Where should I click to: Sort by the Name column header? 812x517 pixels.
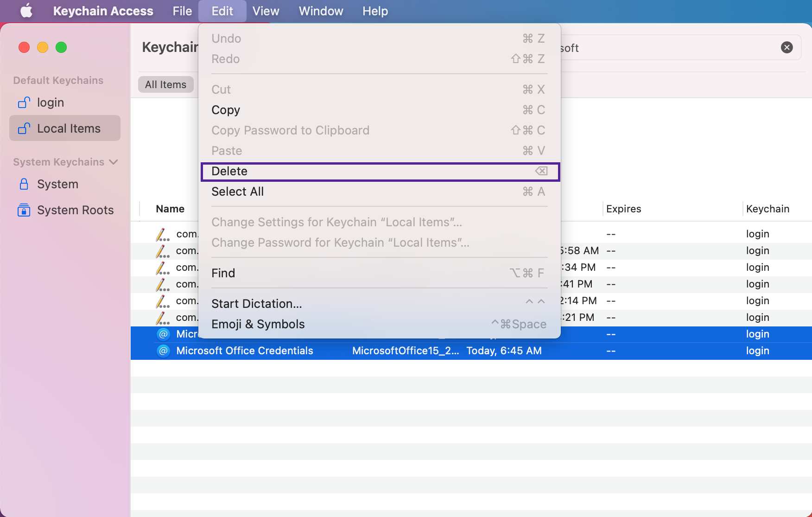click(x=170, y=209)
